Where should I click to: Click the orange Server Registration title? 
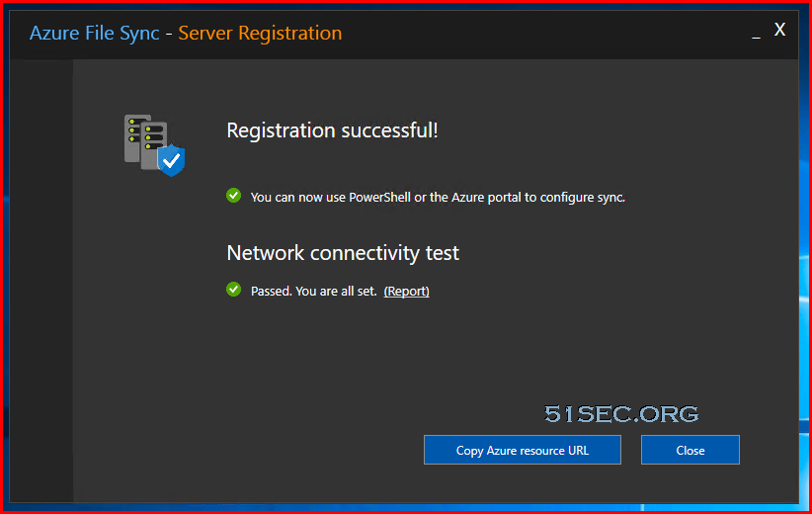point(260,34)
